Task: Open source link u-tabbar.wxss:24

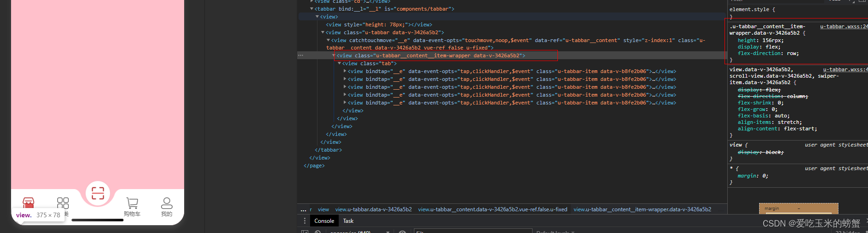Action: click(844, 27)
